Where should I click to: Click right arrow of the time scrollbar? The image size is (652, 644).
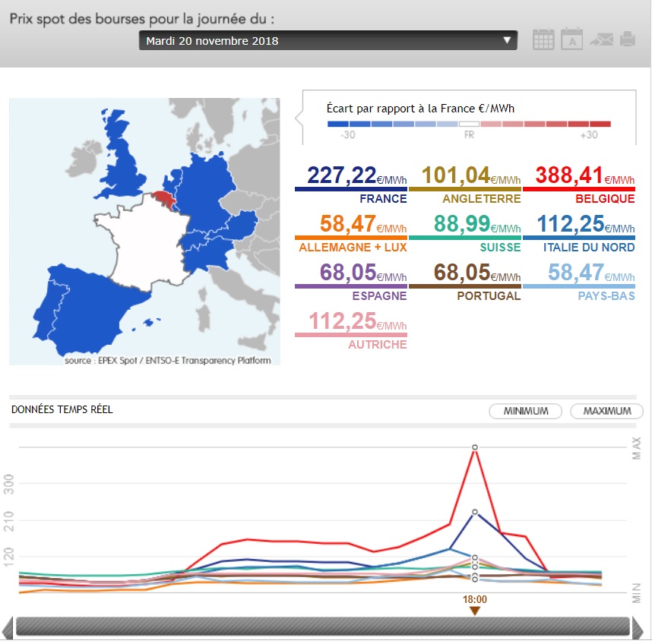click(x=643, y=627)
